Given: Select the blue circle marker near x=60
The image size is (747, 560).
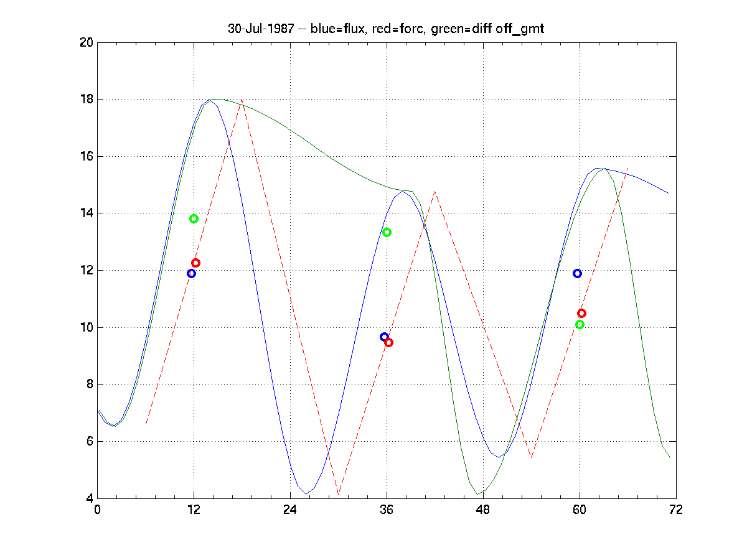Looking at the screenshot, I should tap(577, 273).
